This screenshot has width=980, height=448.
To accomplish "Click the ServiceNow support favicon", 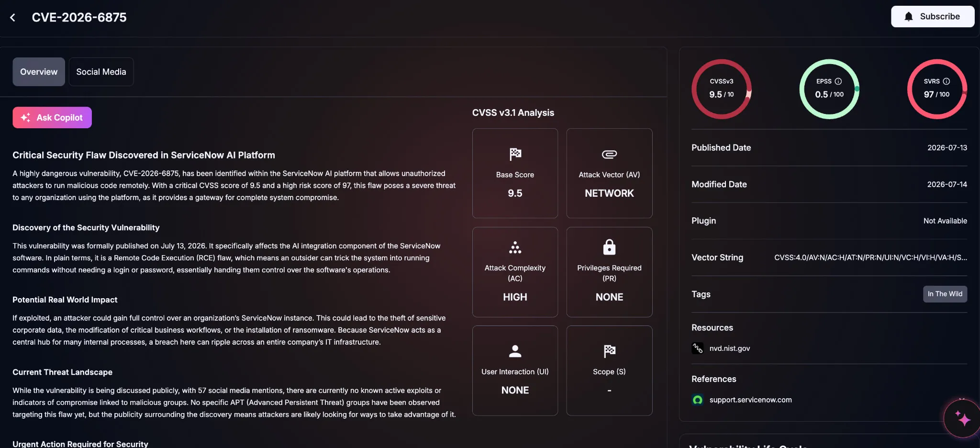I will [x=697, y=400].
